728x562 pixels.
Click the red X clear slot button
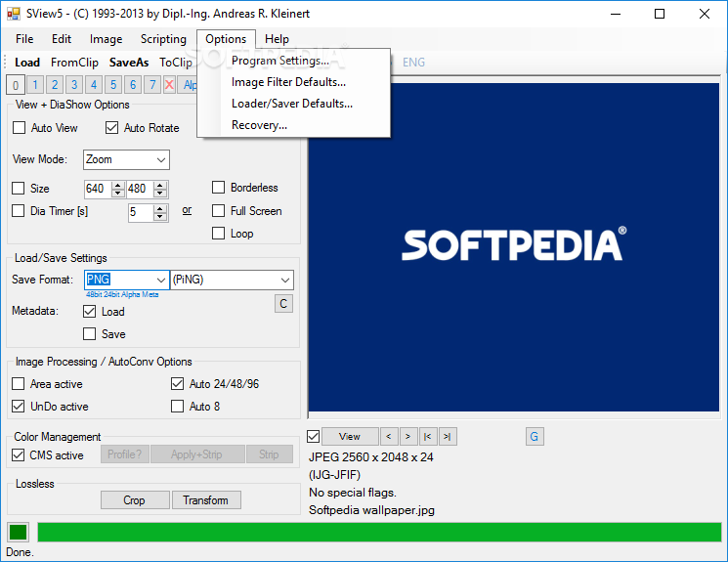pyautogui.click(x=169, y=85)
